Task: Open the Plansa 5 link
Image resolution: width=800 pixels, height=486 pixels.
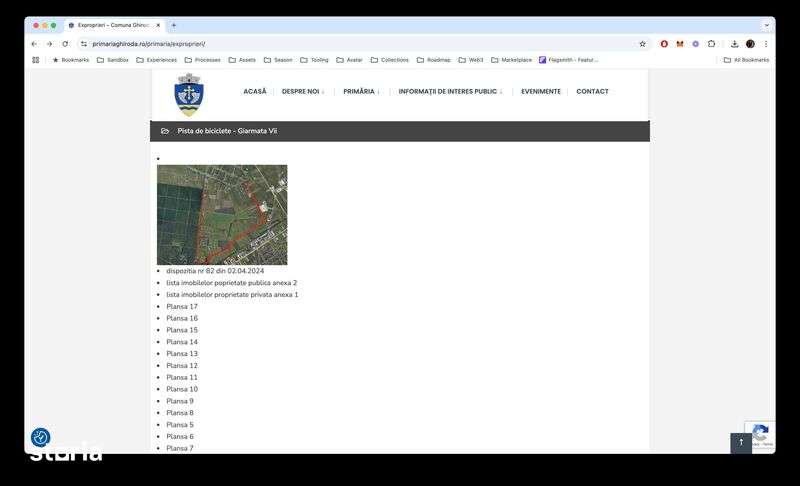Action: pyautogui.click(x=180, y=424)
